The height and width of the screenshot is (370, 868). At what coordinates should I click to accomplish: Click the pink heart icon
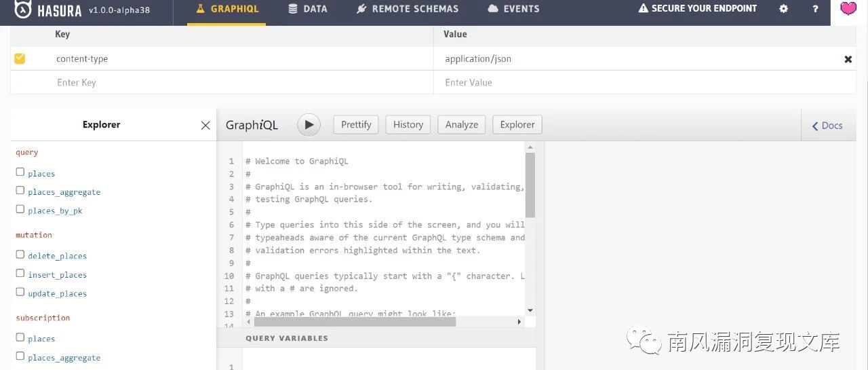point(848,9)
